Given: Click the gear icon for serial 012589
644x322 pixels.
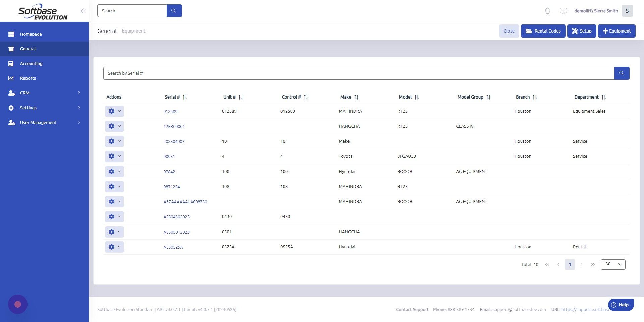Looking at the screenshot, I should tap(111, 111).
